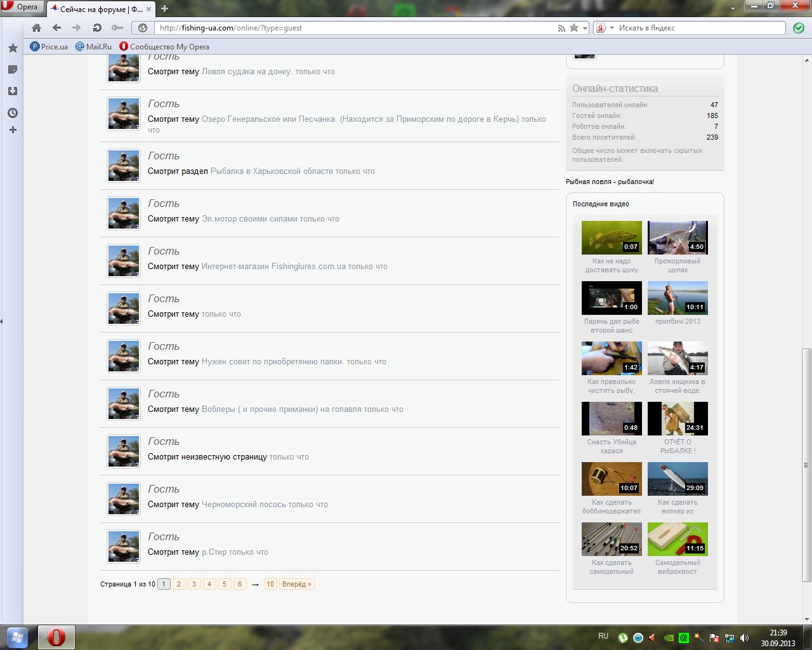Open page 10 in pagination
Viewport: 812px width, 650px height.
[x=270, y=584]
